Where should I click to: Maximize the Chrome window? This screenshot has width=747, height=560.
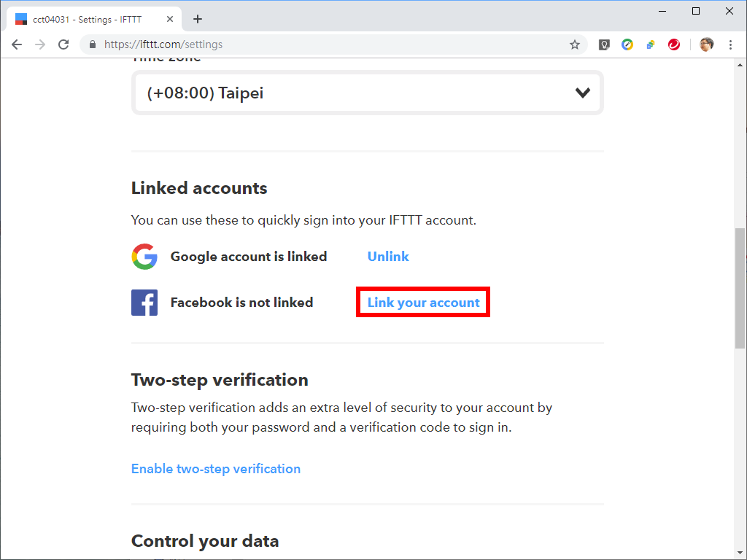click(695, 11)
